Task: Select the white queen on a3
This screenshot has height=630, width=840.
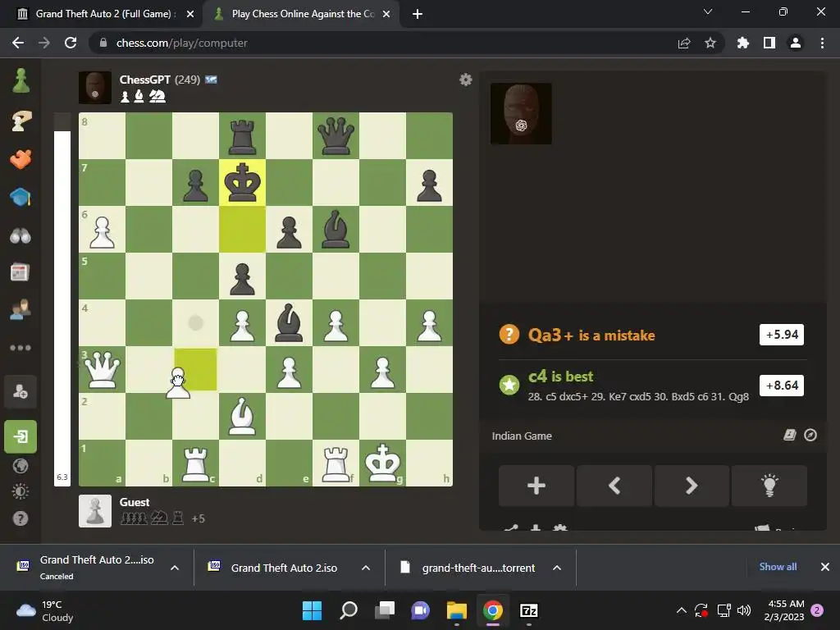Action: click(x=103, y=369)
